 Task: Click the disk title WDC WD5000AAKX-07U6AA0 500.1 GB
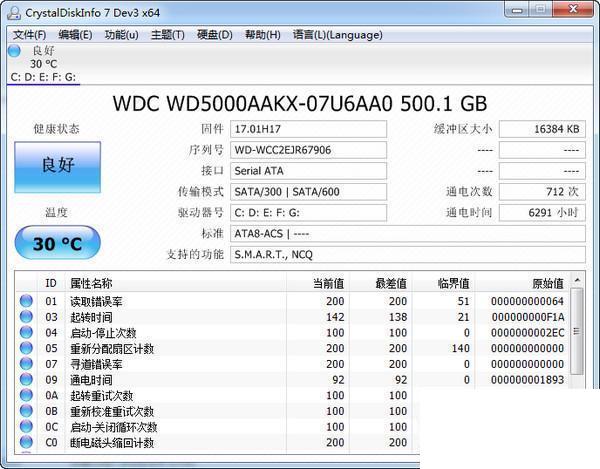pyautogui.click(x=300, y=103)
